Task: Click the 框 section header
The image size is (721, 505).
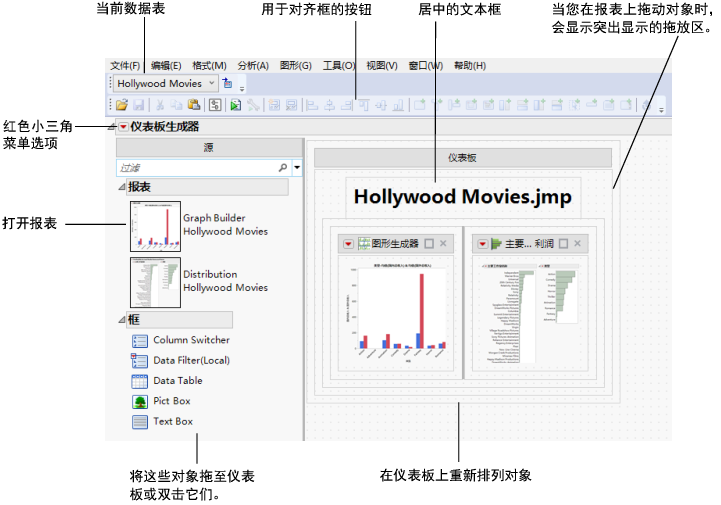Action: (180, 319)
